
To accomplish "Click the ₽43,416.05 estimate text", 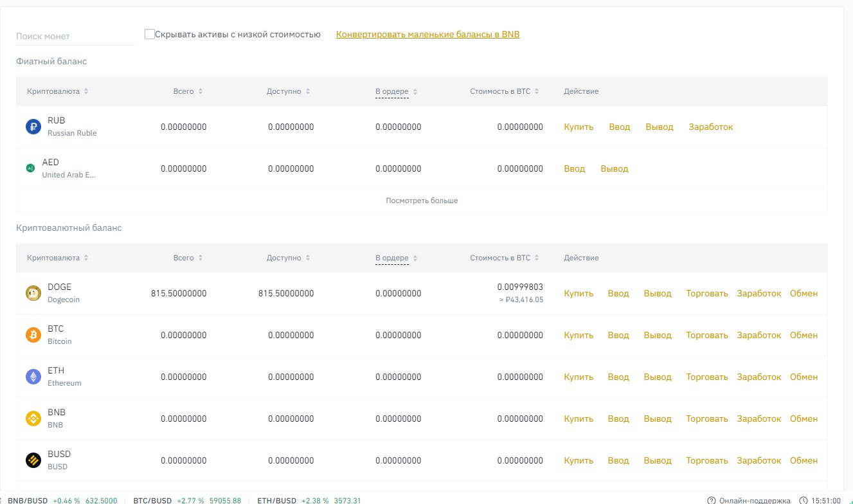I will click(521, 300).
